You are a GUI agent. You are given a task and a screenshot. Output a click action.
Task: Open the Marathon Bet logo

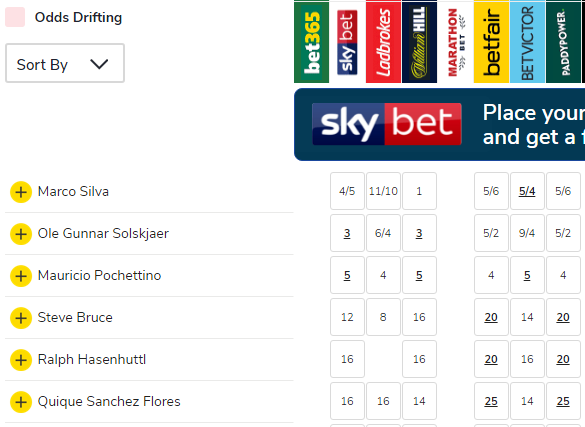456,42
